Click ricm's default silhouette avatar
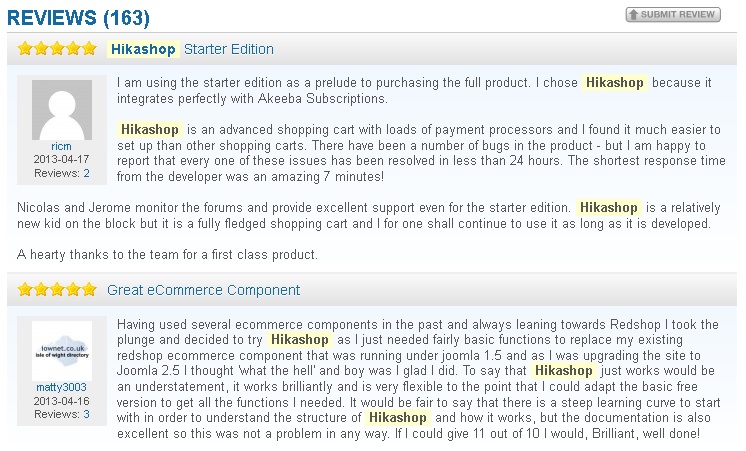This screenshot has height=451, width=746. 61,109
